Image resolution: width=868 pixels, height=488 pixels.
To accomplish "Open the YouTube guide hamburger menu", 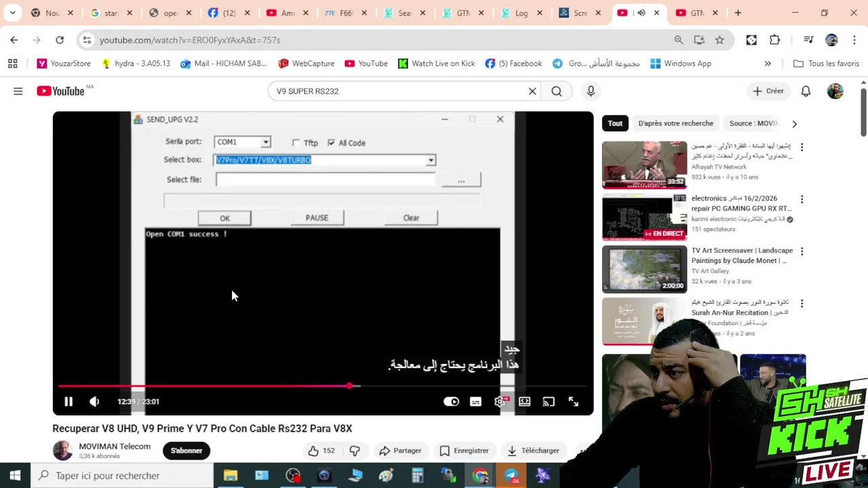I will pos(18,91).
